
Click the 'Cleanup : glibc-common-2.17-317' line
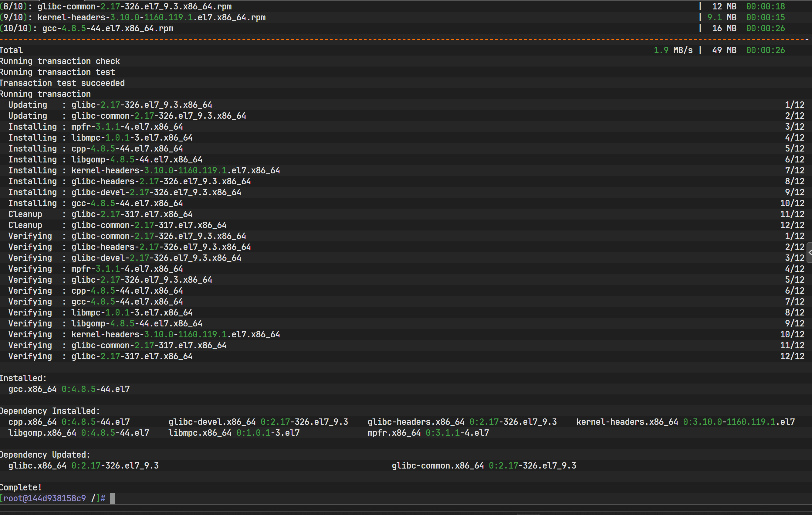point(117,225)
